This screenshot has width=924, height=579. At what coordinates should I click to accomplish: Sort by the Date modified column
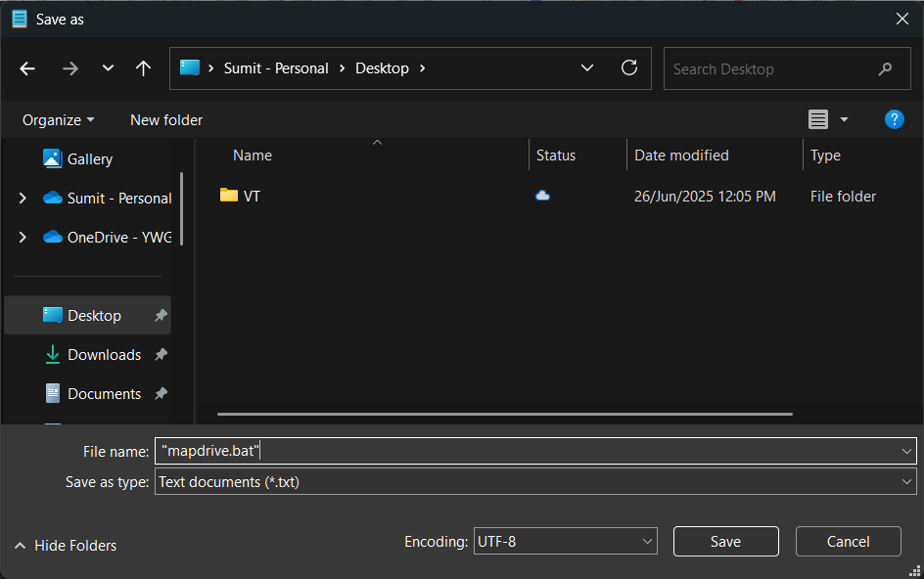pyautogui.click(x=680, y=155)
